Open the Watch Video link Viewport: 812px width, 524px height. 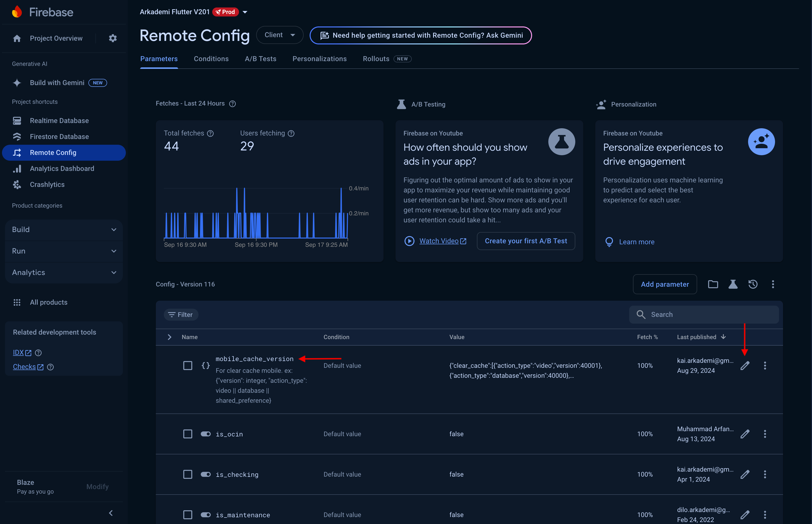pyautogui.click(x=439, y=241)
